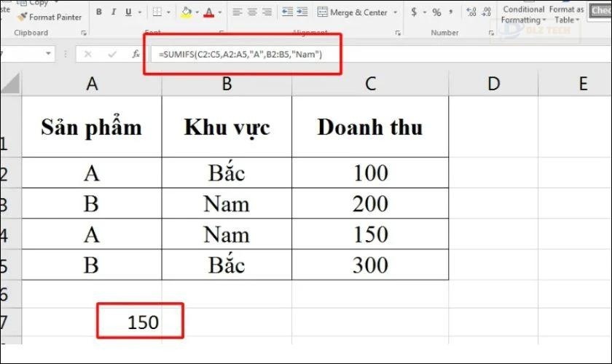Increase indent
Image resolution: width=612 pixels, height=364 pixels.
click(302, 12)
